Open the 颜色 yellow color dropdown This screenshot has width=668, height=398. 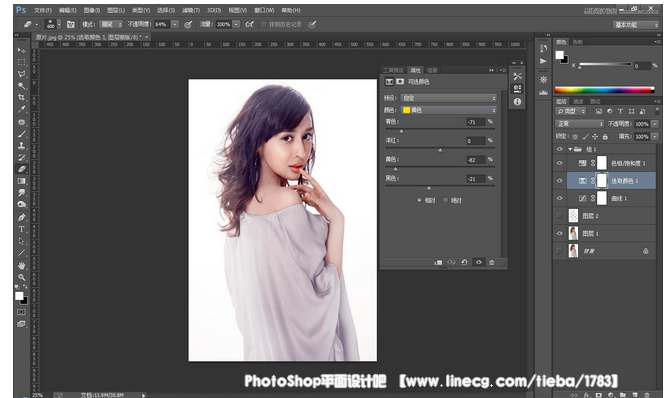(x=449, y=110)
